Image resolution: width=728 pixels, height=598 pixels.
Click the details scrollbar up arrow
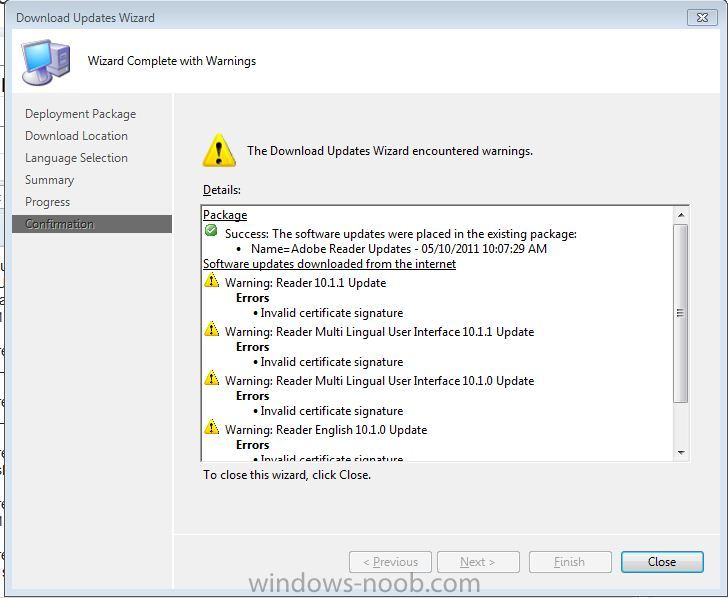pyautogui.click(x=681, y=215)
